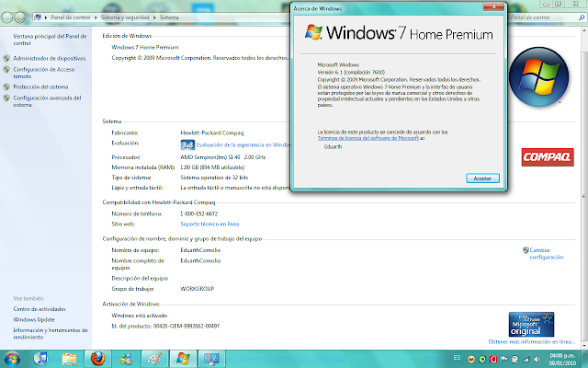Click Sistema y seguridad breadcrumb segment
The height and width of the screenshot is (368, 588).
coord(125,17)
